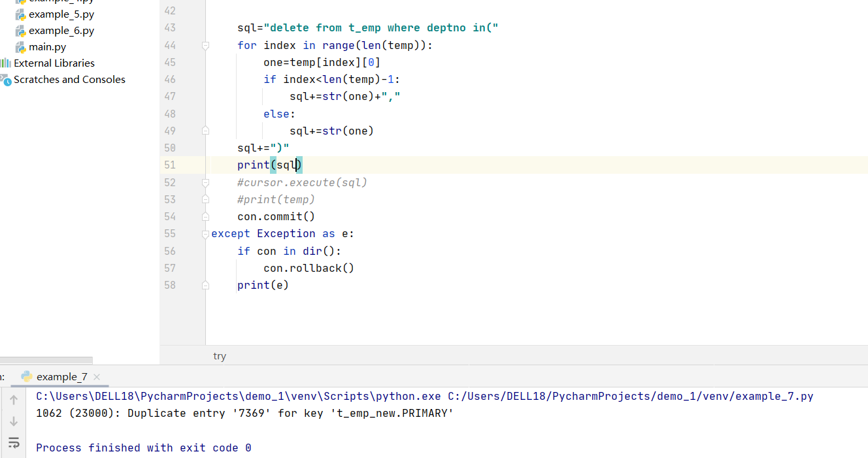Image resolution: width=868 pixels, height=458 pixels.
Task: Click the example_6.py Python file icon
Action: coord(21,31)
